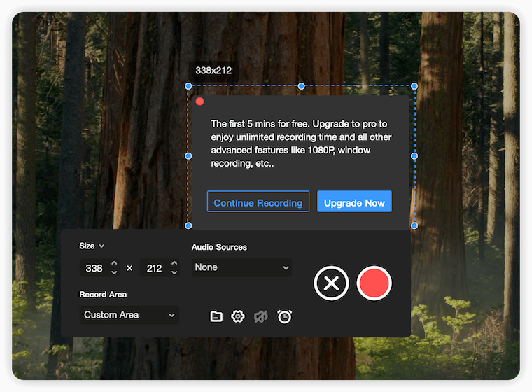Screen dimensions: 532x392
Task: Click Continue Recording button
Action: (258, 202)
